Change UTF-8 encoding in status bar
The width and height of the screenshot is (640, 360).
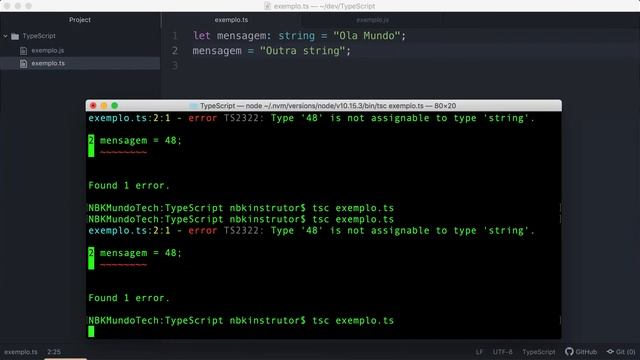click(x=502, y=352)
